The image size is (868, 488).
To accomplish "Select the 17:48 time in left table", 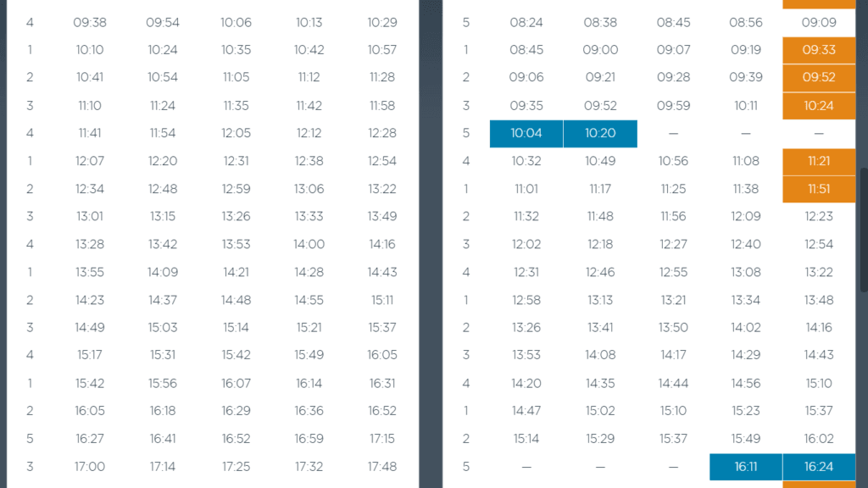I will click(382, 467).
